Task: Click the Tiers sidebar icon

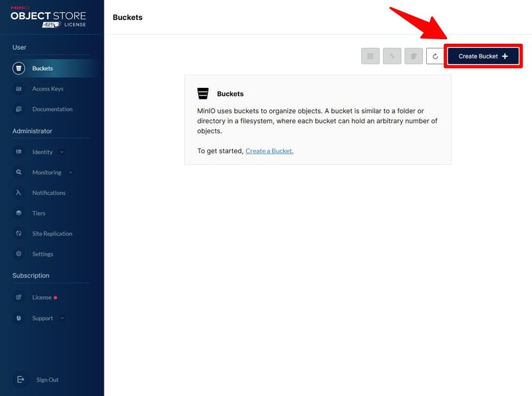Action: pos(19,213)
